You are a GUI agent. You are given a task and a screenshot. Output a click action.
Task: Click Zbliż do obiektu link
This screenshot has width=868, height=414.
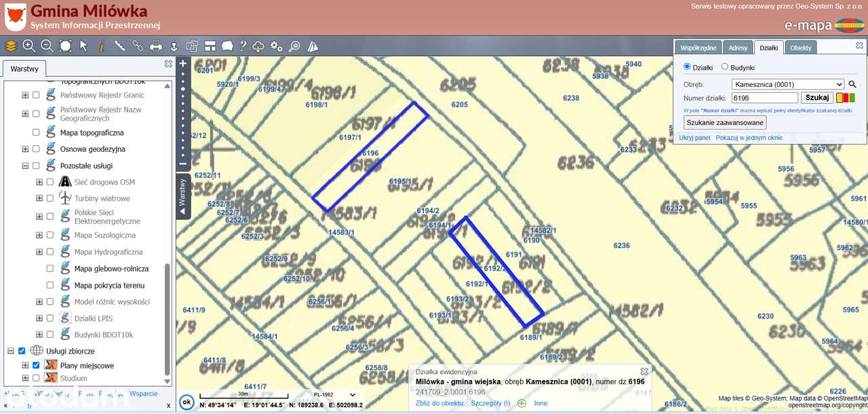[438, 403]
